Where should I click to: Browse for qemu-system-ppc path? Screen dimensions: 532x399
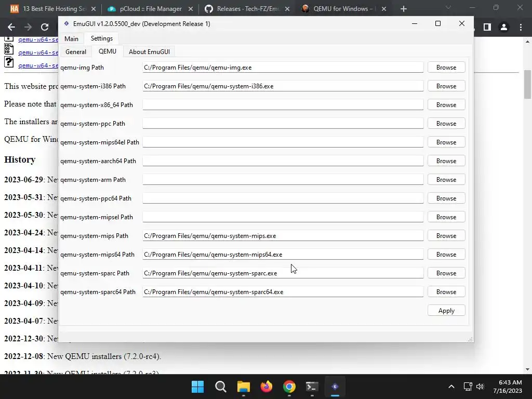point(446,123)
